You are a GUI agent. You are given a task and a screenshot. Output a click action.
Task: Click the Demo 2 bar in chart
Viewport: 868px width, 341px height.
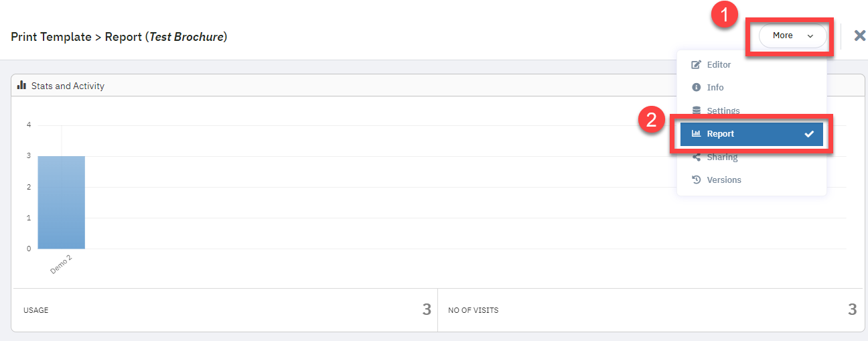pos(61,202)
